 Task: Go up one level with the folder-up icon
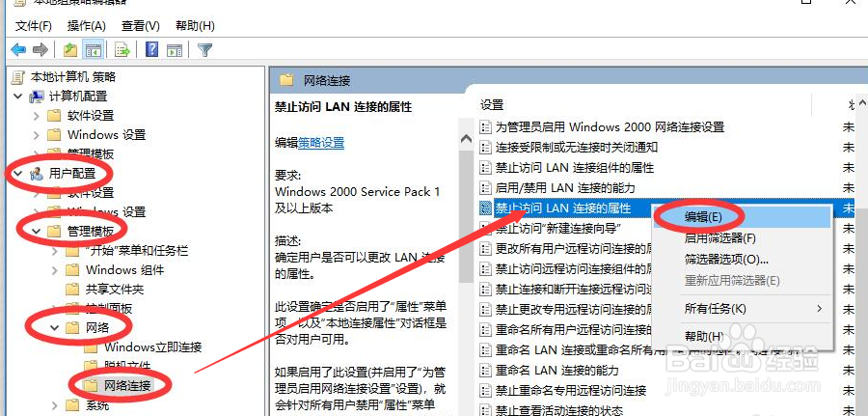(x=70, y=50)
